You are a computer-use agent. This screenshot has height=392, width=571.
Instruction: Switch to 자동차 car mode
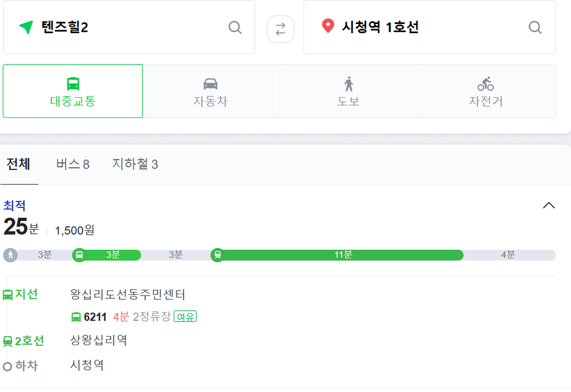point(211,91)
